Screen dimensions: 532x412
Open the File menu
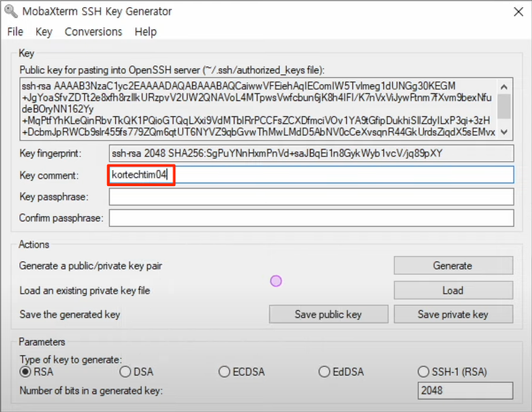[15, 32]
